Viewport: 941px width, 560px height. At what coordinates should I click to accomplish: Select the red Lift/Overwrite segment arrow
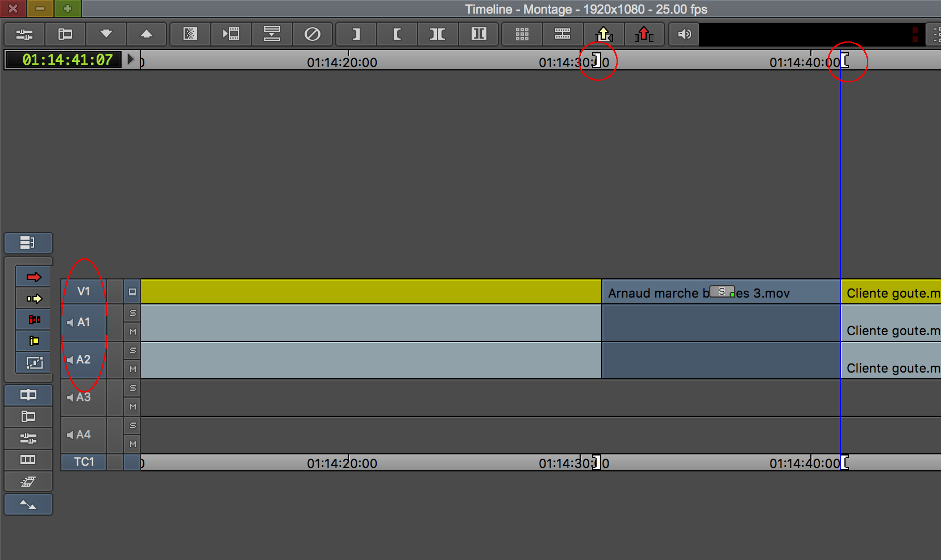coord(34,277)
